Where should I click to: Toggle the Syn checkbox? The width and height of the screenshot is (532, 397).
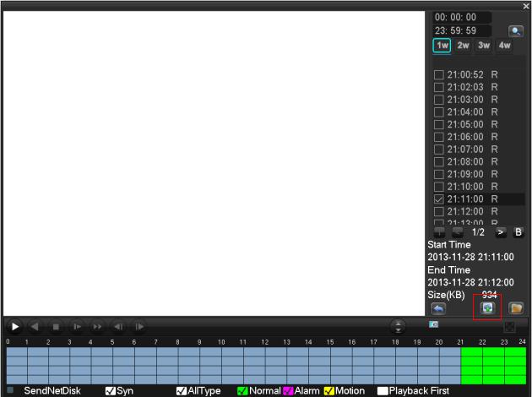[x=111, y=391]
